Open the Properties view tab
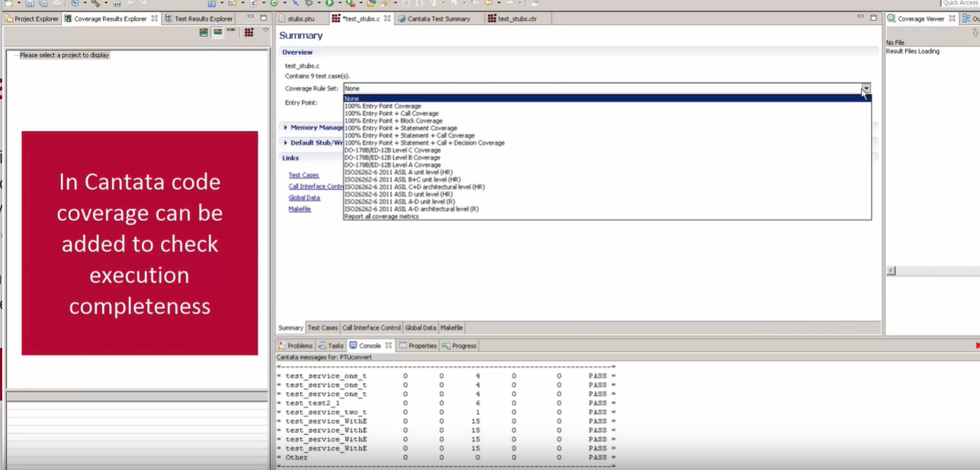980x470 pixels. (x=418, y=346)
